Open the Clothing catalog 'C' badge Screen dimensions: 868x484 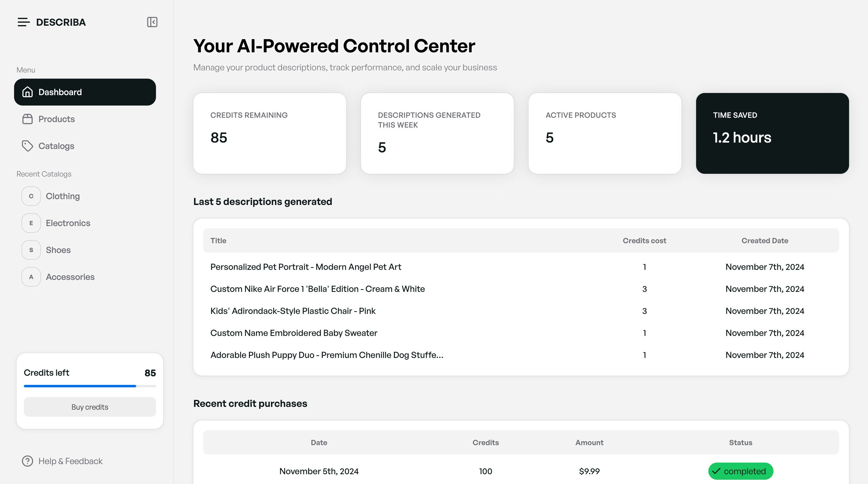point(31,196)
